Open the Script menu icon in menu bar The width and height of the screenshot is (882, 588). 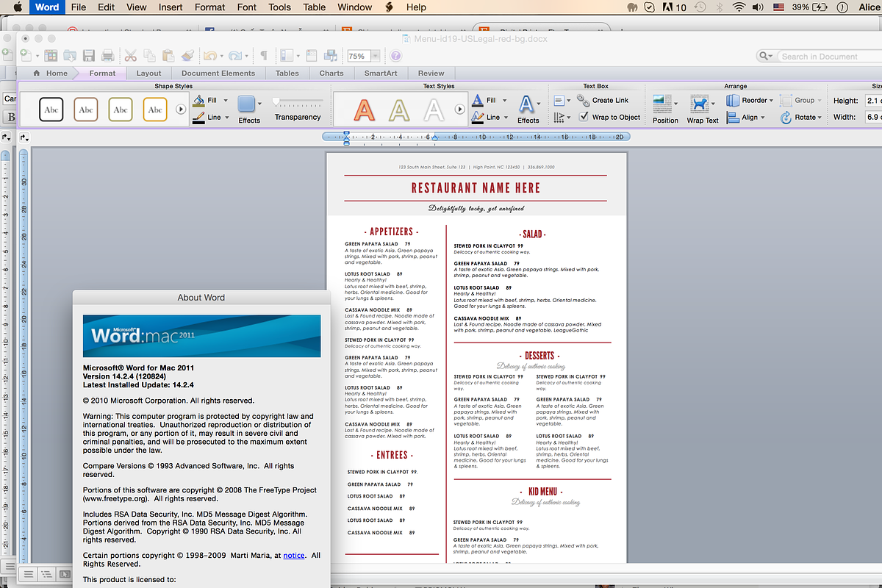click(390, 7)
